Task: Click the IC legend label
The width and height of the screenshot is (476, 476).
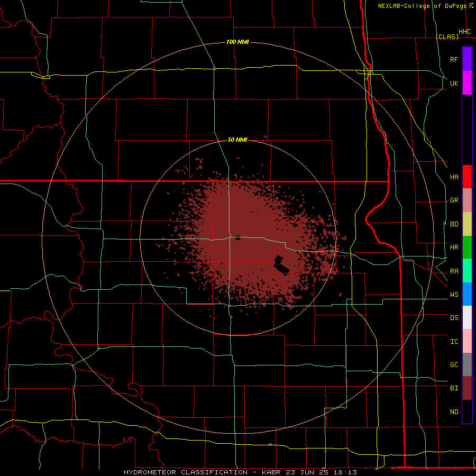Action: 454,342
